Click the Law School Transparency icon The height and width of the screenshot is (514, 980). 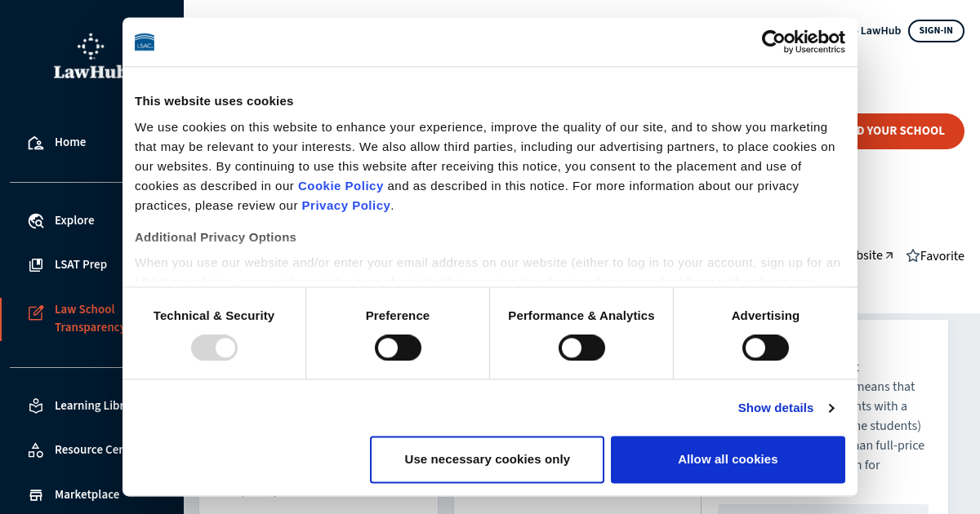(x=36, y=312)
